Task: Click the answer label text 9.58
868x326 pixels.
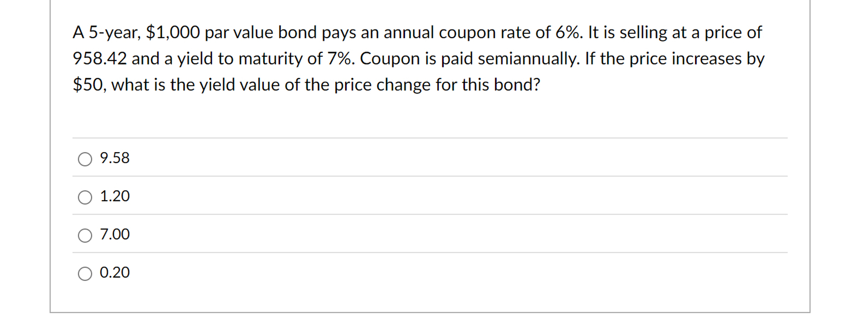Action: click(x=115, y=158)
